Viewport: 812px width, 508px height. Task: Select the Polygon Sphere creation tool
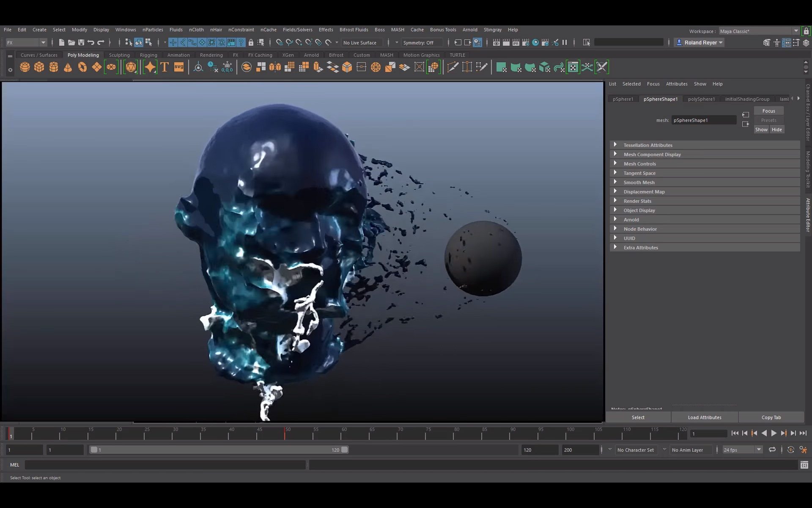pos(25,66)
